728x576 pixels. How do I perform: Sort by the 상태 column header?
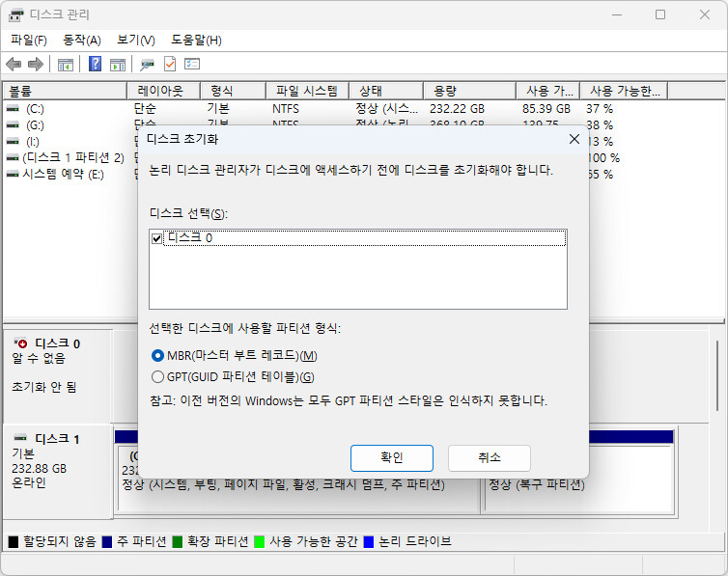(386, 91)
